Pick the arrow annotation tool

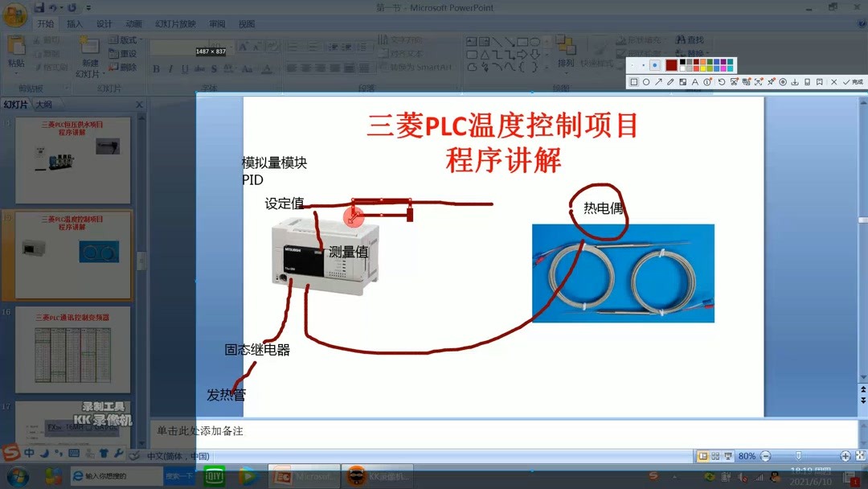(659, 82)
